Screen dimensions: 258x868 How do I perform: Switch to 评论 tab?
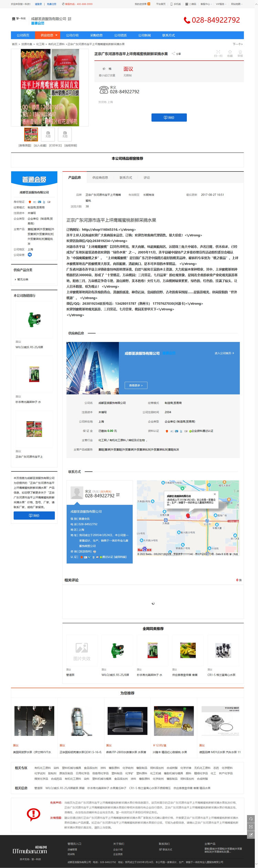[147, 178]
